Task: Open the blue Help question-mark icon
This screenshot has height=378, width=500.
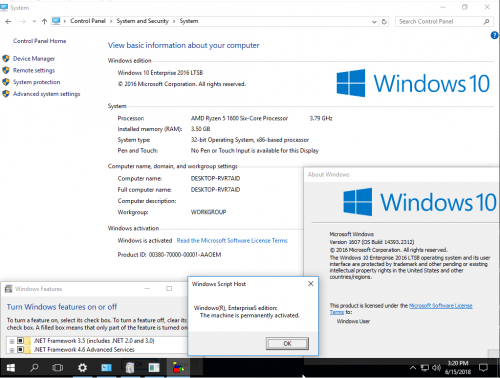Action: [494, 35]
